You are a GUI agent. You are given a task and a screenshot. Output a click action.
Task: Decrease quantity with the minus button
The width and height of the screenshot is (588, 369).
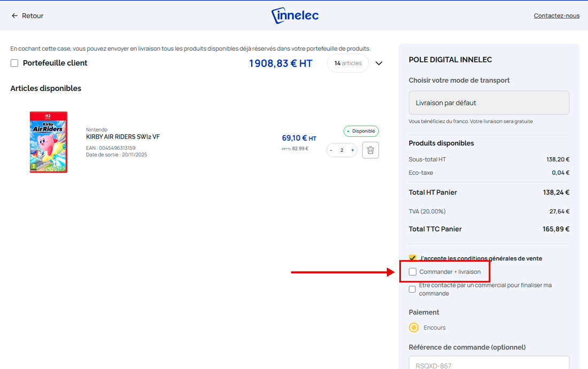(x=331, y=150)
